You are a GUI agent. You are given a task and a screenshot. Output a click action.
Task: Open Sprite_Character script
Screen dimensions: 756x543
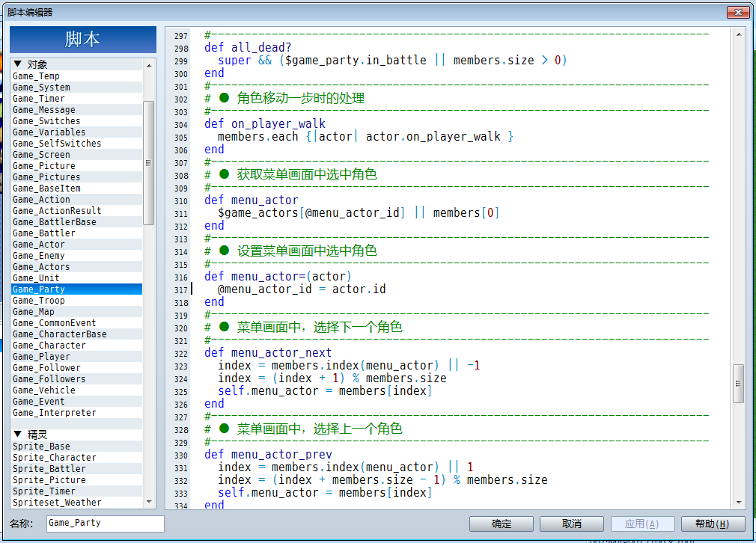(x=76, y=457)
